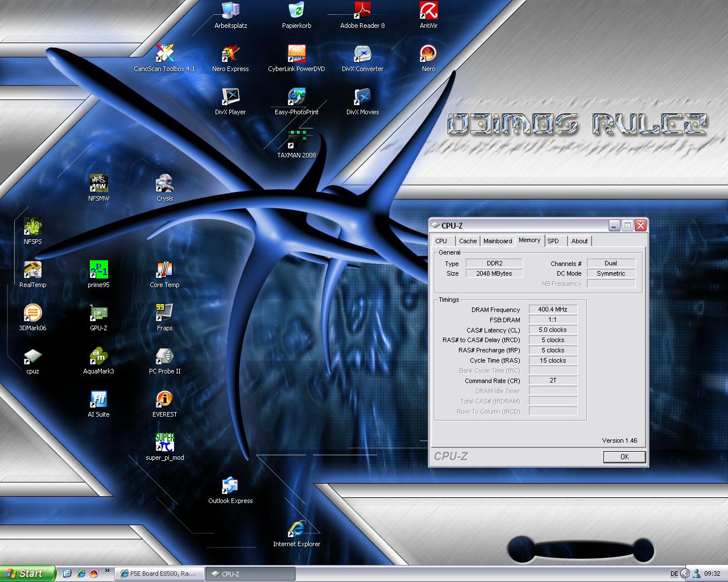Click the Internet Explorer quick launch icon
Image resolution: width=728 pixels, height=582 pixels.
(81, 573)
